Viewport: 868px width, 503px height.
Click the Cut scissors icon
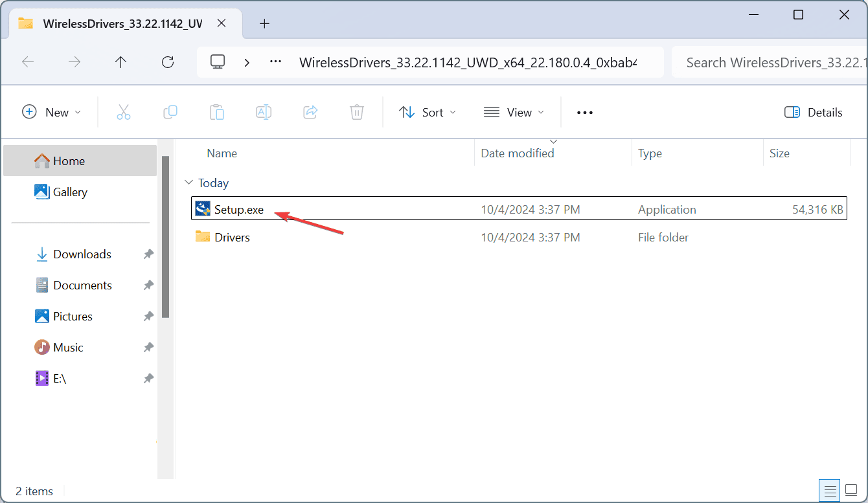click(124, 112)
